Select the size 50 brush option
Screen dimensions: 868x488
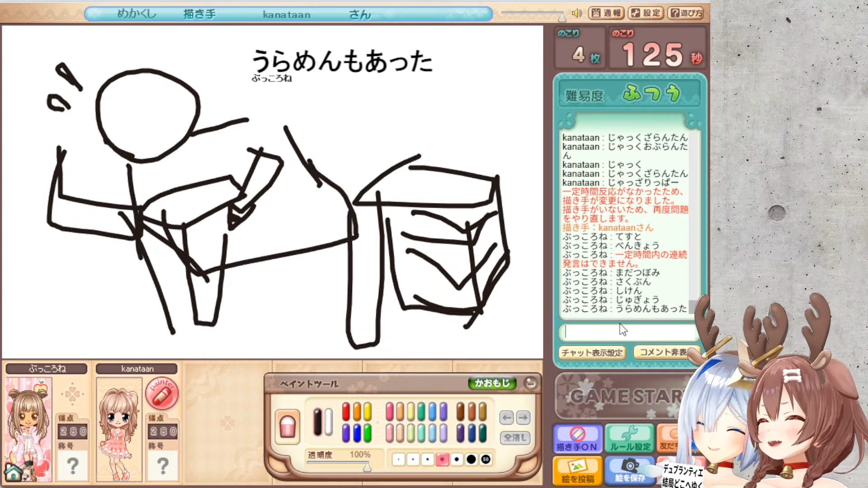tap(486, 459)
